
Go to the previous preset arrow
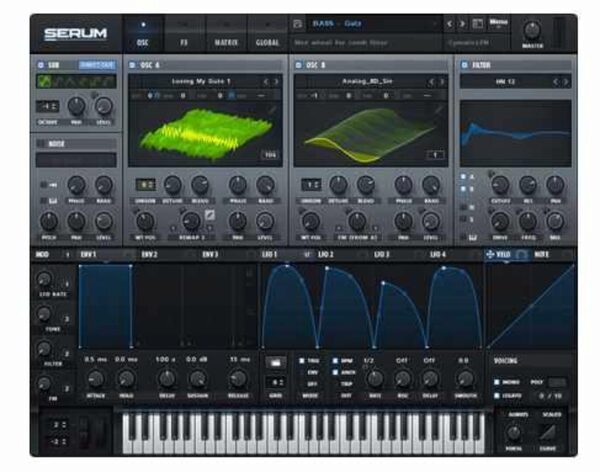(x=449, y=23)
